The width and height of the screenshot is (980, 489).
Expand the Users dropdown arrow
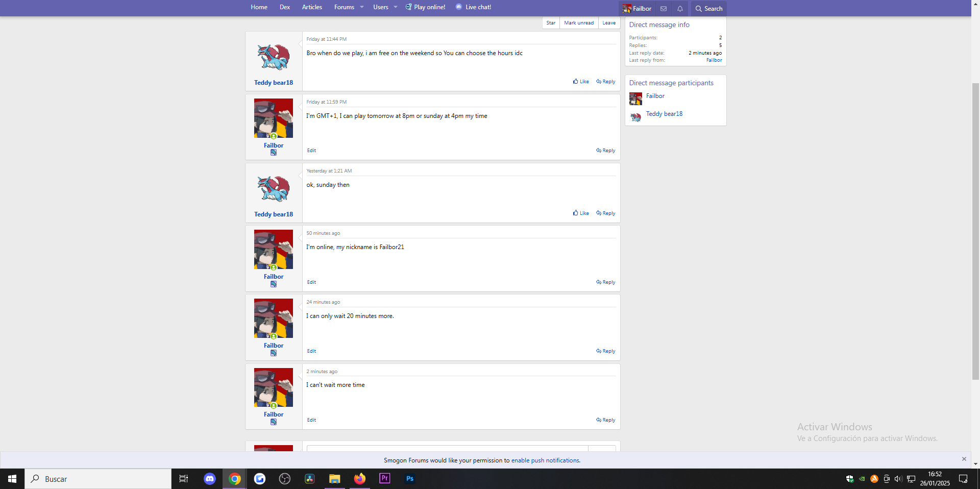coord(396,7)
